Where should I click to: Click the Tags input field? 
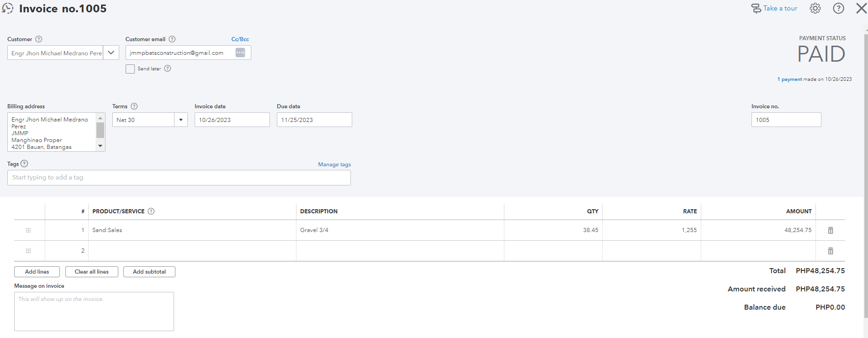click(x=179, y=178)
